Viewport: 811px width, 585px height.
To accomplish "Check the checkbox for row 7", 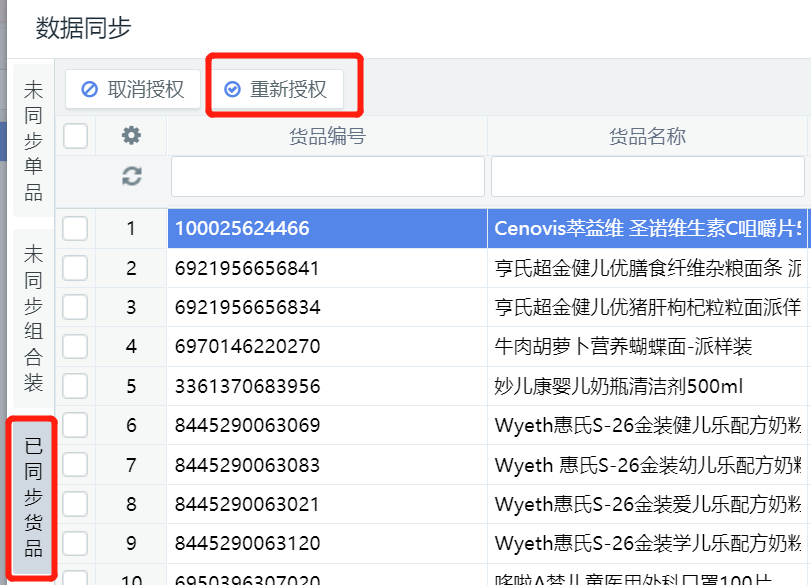I will click(76, 464).
